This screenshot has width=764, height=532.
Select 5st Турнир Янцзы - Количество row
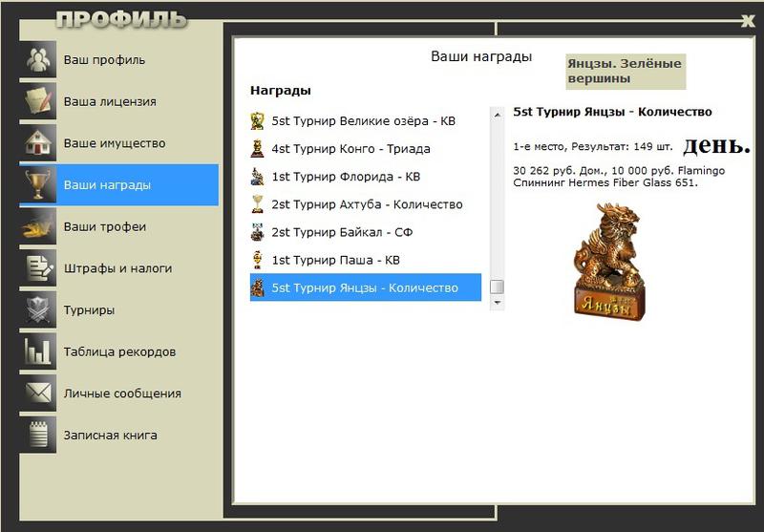click(x=366, y=287)
